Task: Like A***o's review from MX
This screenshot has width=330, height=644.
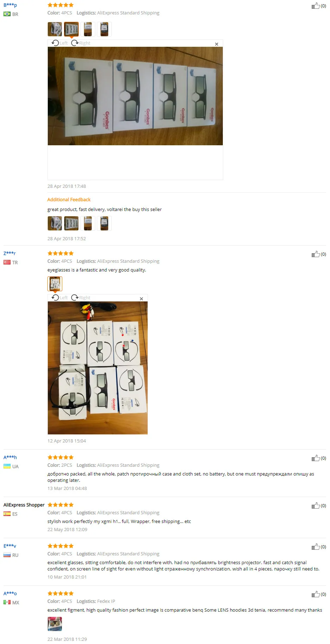Action: click(x=316, y=594)
